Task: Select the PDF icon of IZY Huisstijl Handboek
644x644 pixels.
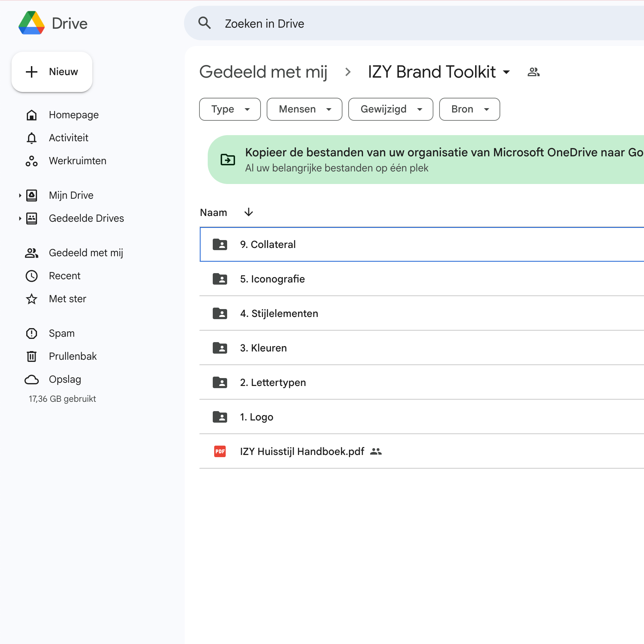Action: point(220,451)
